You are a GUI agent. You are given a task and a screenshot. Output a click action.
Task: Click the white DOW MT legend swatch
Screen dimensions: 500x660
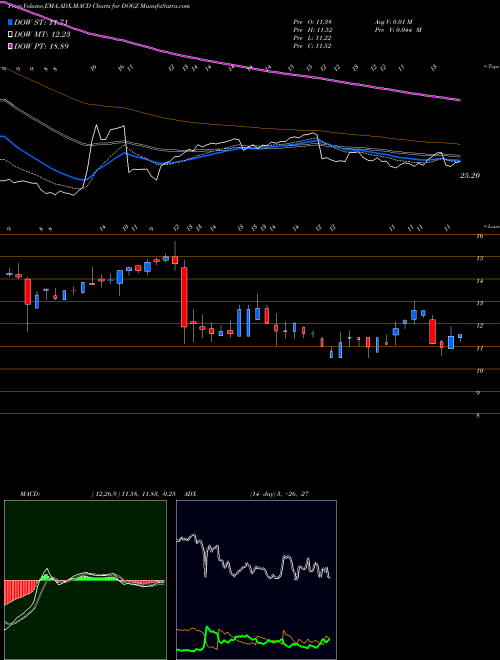click(x=11, y=35)
